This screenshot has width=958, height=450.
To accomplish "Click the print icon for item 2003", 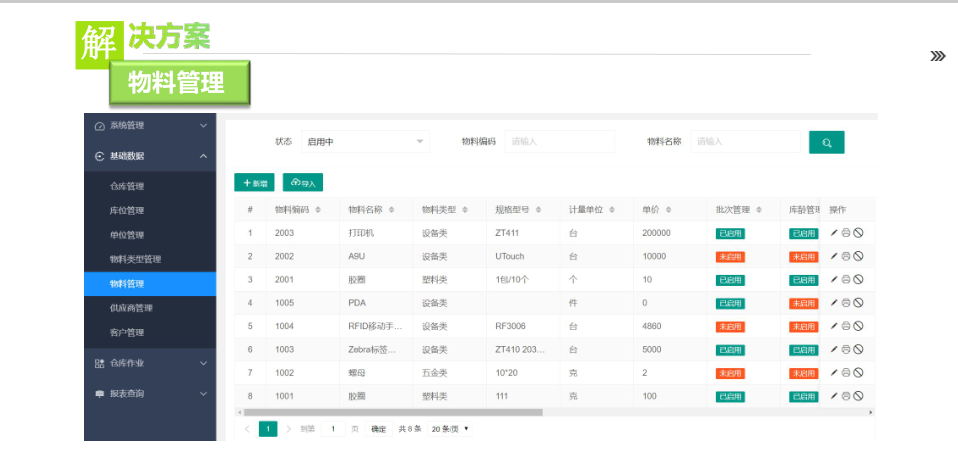I will (x=846, y=233).
